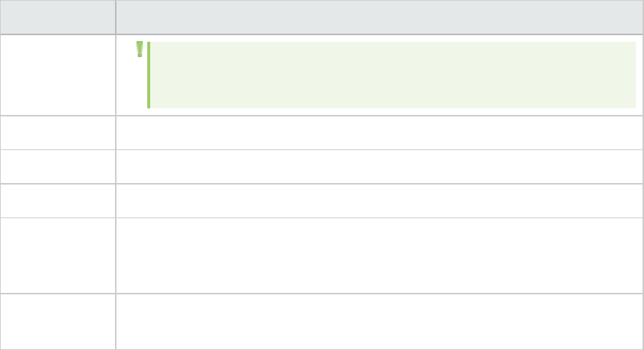Select the gray header cell of the second column
This screenshot has width=644, height=350.
[x=379, y=18]
